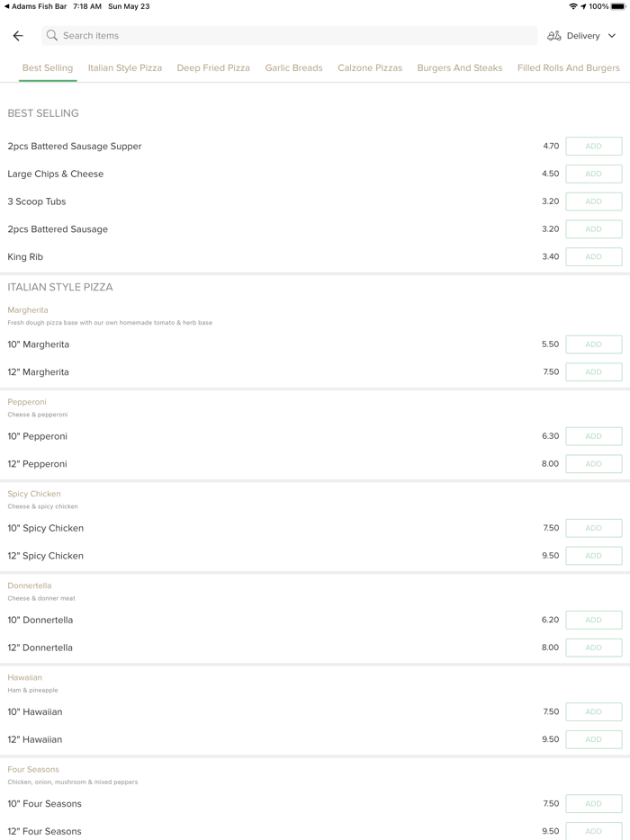Screen dimensions: 630x840
Task: Select the Garlic Breads tab
Action: [x=293, y=67]
